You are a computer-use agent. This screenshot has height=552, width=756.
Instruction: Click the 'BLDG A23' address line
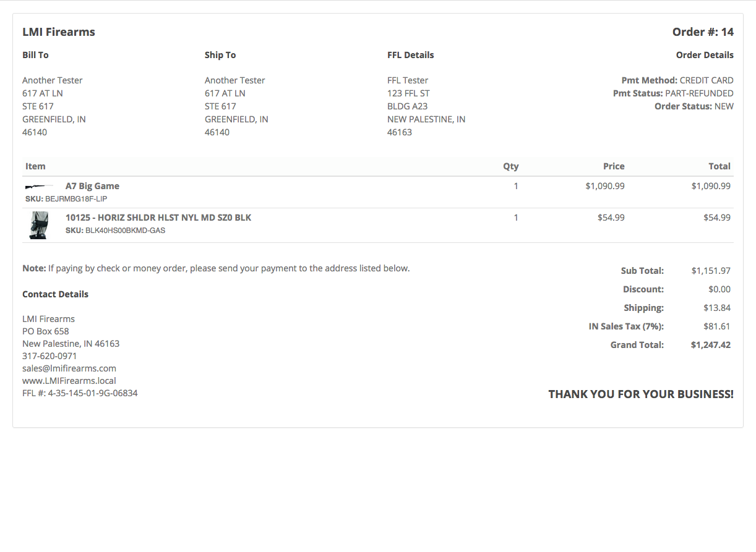(407, 106)
